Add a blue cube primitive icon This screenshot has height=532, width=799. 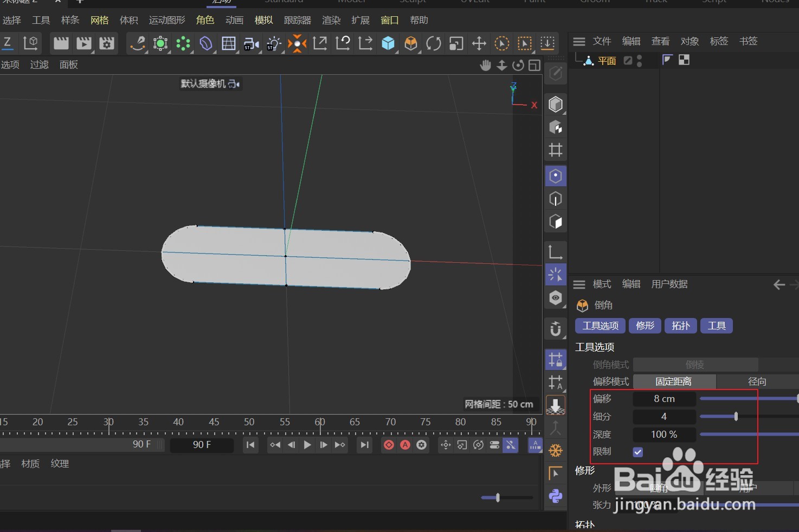point(388,43)
